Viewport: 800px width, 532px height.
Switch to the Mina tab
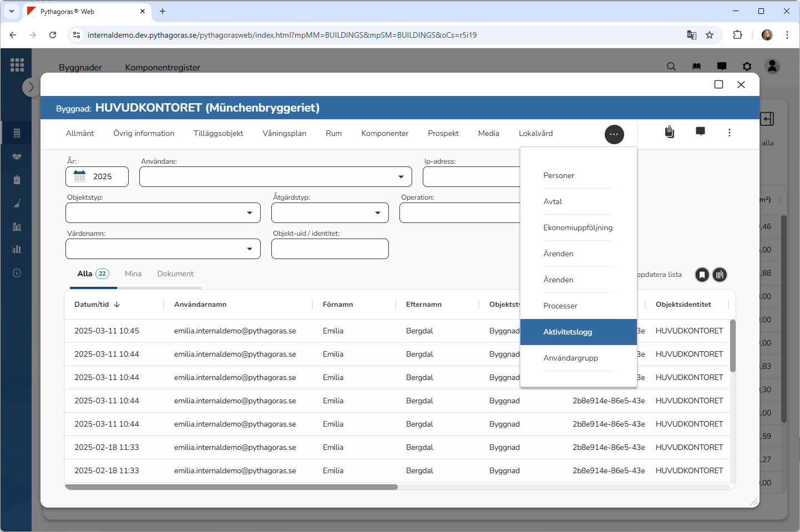pyautogui.click(x=133, y=273)
